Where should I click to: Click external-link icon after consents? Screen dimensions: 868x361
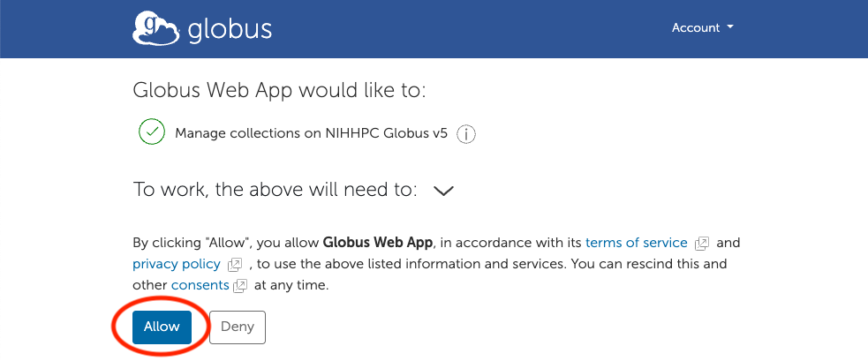tap(240, 286)
